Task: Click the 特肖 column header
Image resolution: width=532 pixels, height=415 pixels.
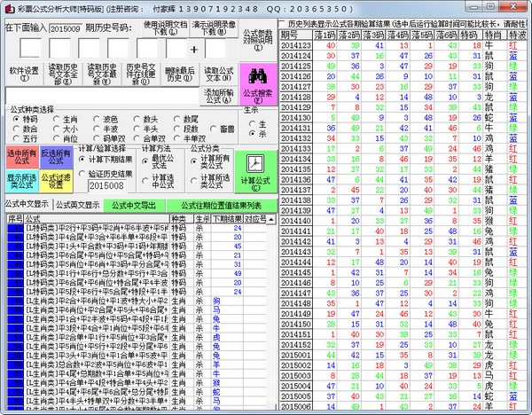Action: click(x=495, y=35)
